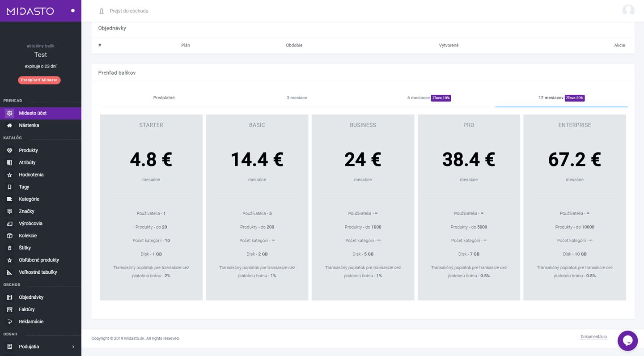Click the Obľúbené produkty star icon
This screenshot has height=356, width=644.
[9, 260]
